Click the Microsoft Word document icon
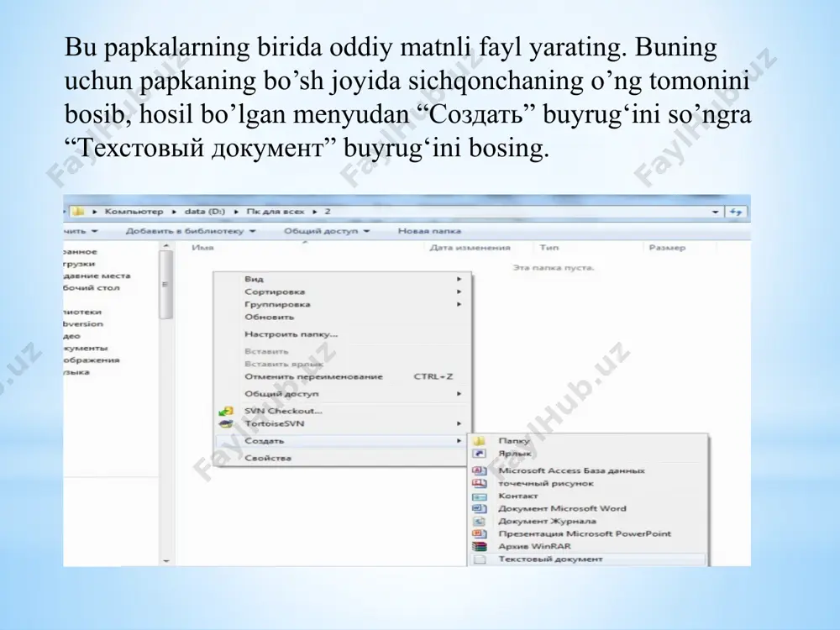The image size is (840, 630). tap(479, 508)
